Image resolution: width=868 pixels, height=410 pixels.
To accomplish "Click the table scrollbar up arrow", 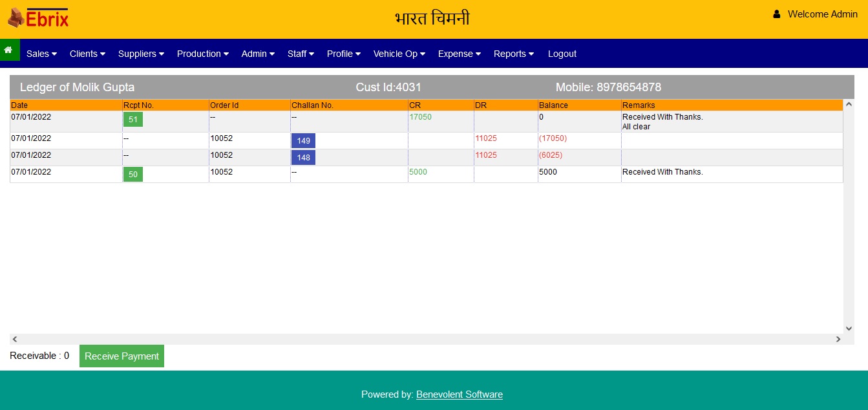I will click(849, 104).
